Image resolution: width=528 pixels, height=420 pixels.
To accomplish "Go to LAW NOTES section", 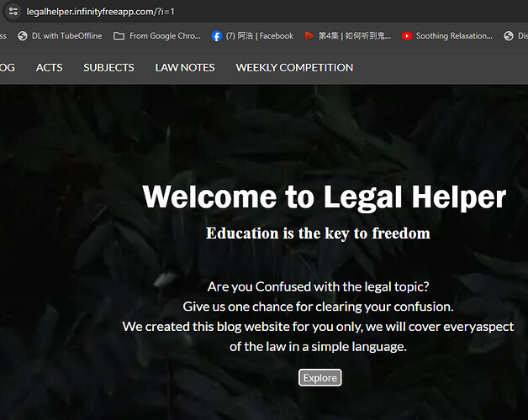I will pyautogui.click(x=185, y=68).
